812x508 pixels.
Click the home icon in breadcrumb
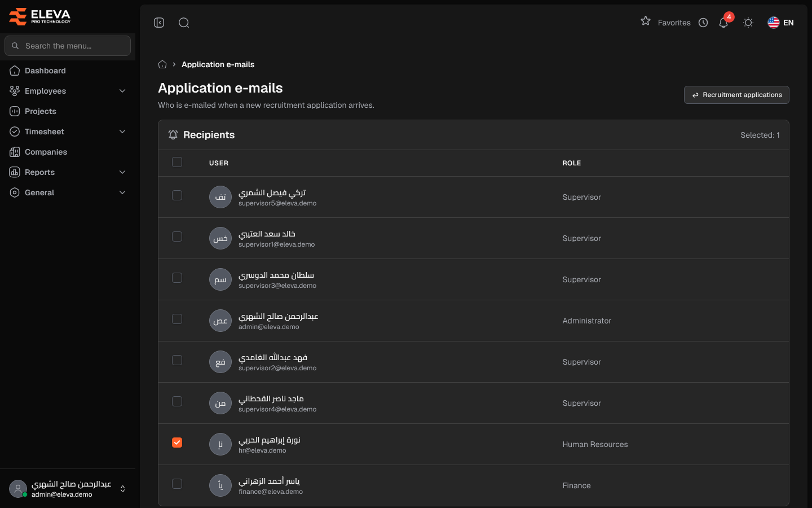[162, 64]
